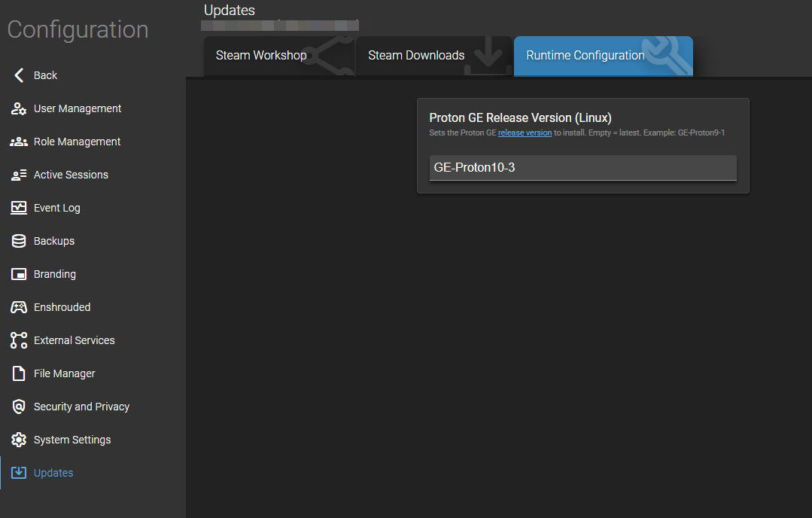
Task: Follow the "release version" hyperlink
Action: click(525, 133)
